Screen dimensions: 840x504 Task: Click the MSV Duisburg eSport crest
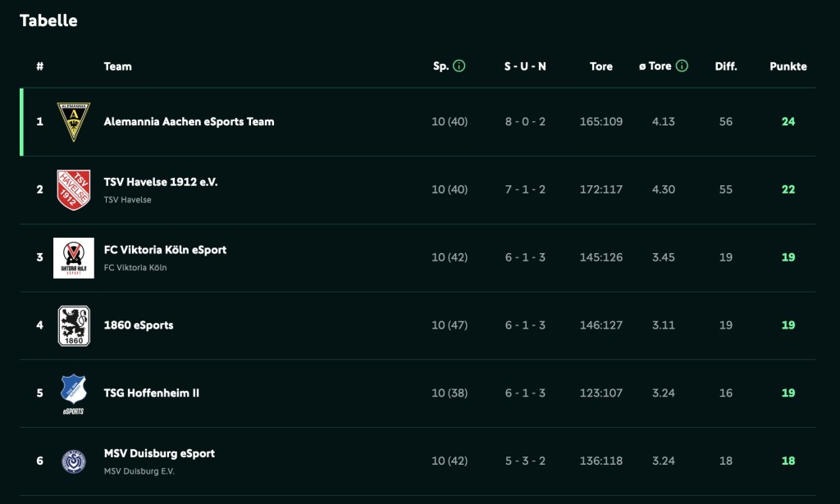tap(74, 461)
